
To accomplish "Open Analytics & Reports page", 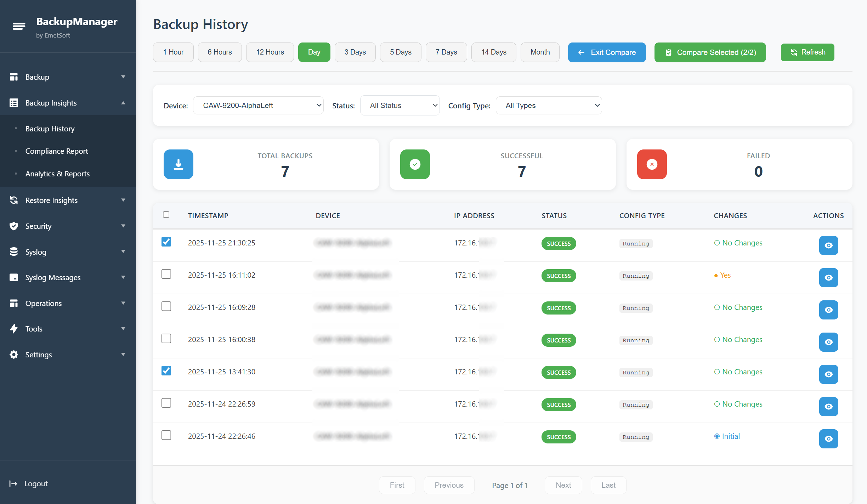I will [57, 174].
